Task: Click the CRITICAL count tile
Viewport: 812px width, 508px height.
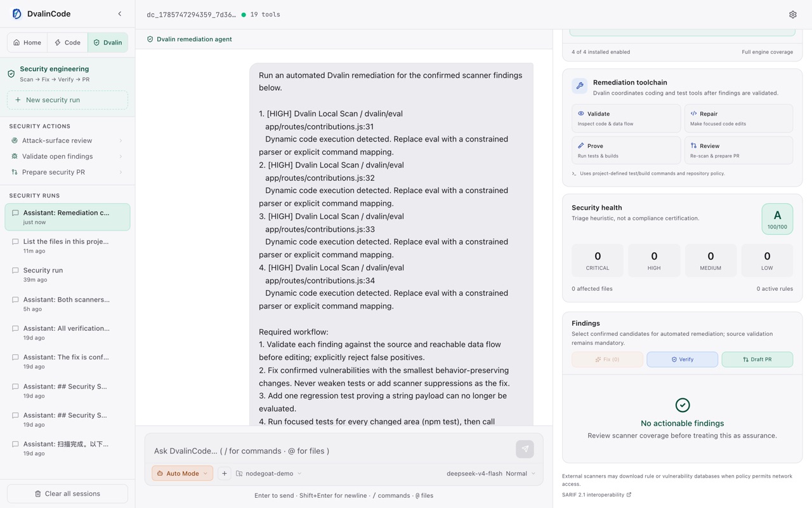Action: tap(598, 260)
